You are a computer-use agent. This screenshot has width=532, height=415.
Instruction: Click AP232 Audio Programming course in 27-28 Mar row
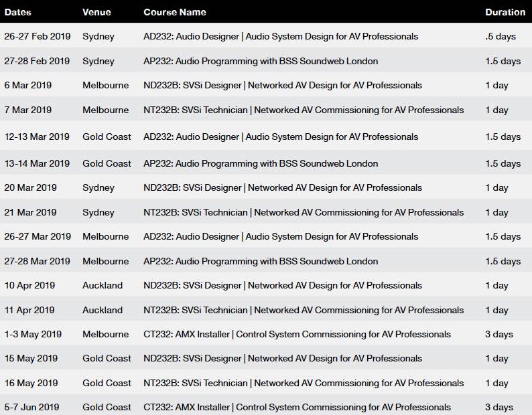(261, 262)
